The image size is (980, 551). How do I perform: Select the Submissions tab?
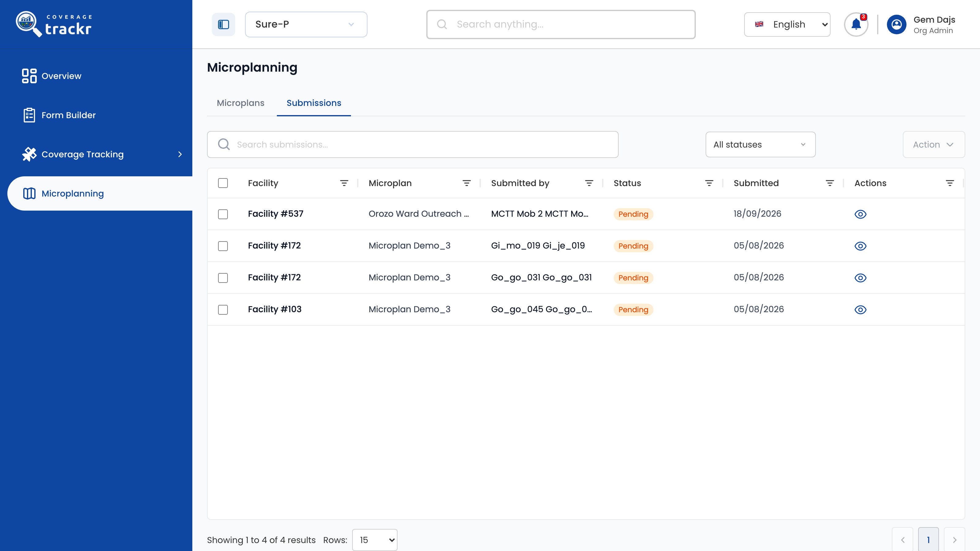(314, 103)
